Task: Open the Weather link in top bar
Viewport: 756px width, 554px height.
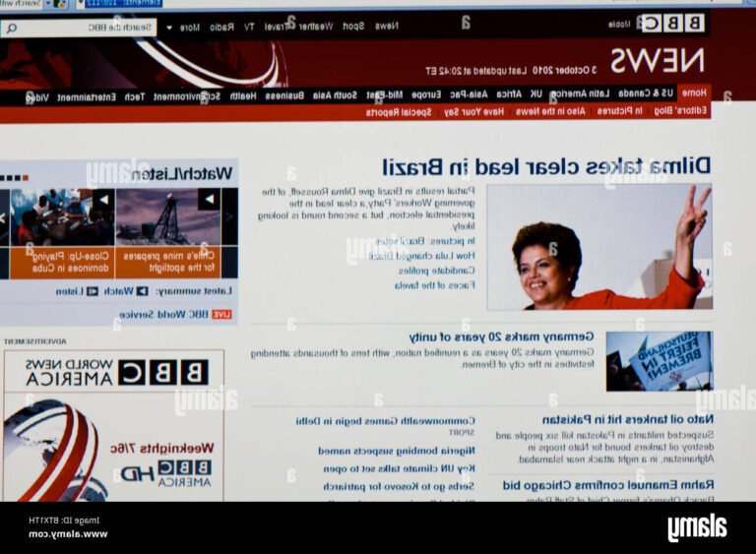Action: tap(316, 27)
